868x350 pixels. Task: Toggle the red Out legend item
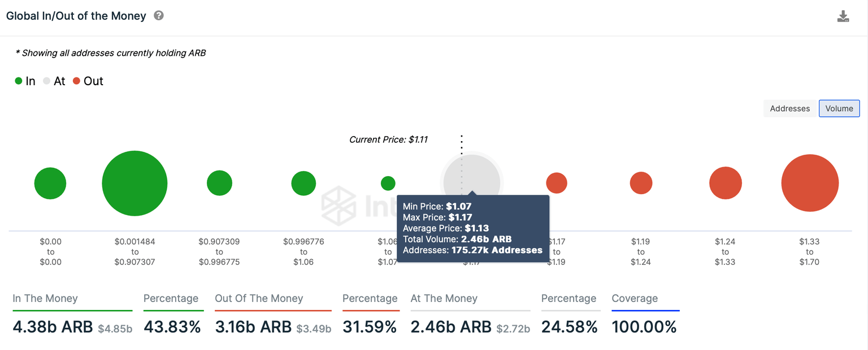click(88, 81)
